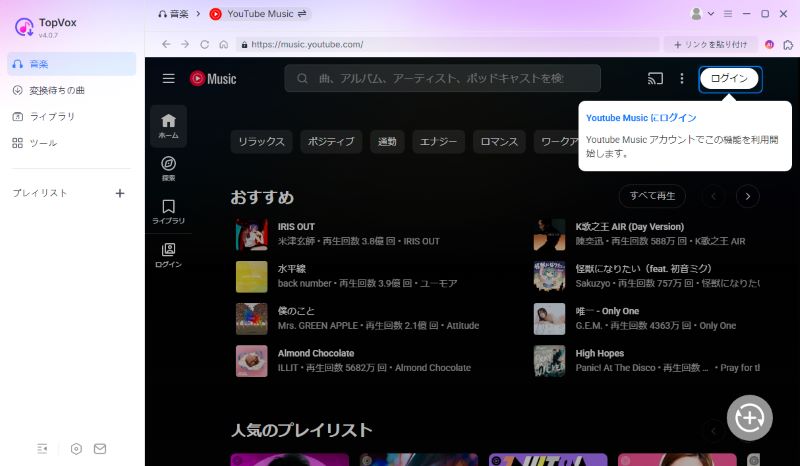Click the YouTube Music logo
The height and width of the screenshot is (466, 800).
click(x=213, y=78)
